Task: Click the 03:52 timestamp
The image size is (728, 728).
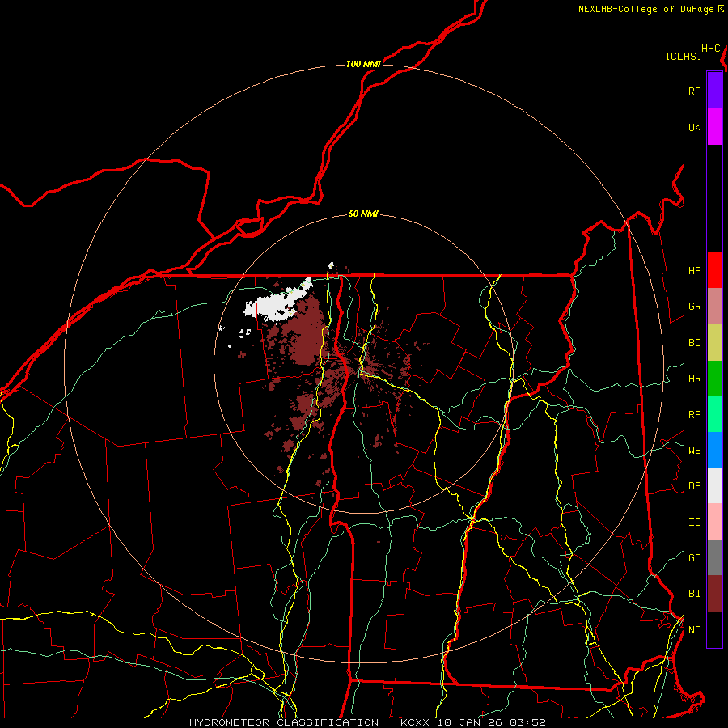Action: (x=527, y=722)
